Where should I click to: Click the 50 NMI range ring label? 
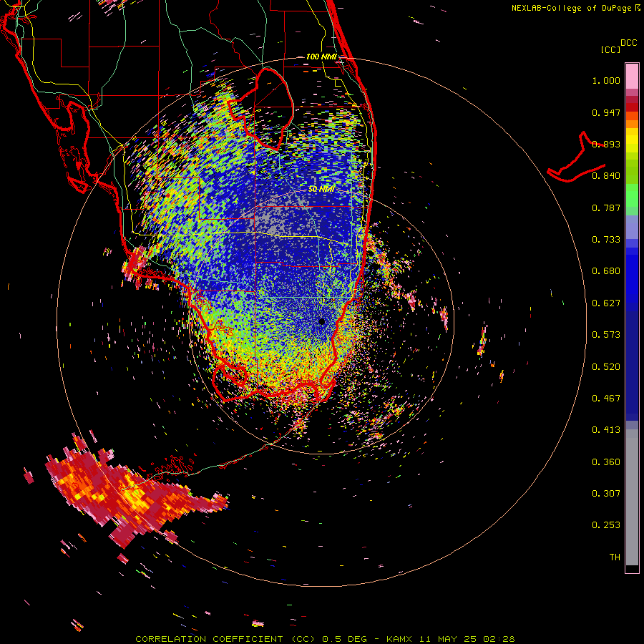click(321, 189)
